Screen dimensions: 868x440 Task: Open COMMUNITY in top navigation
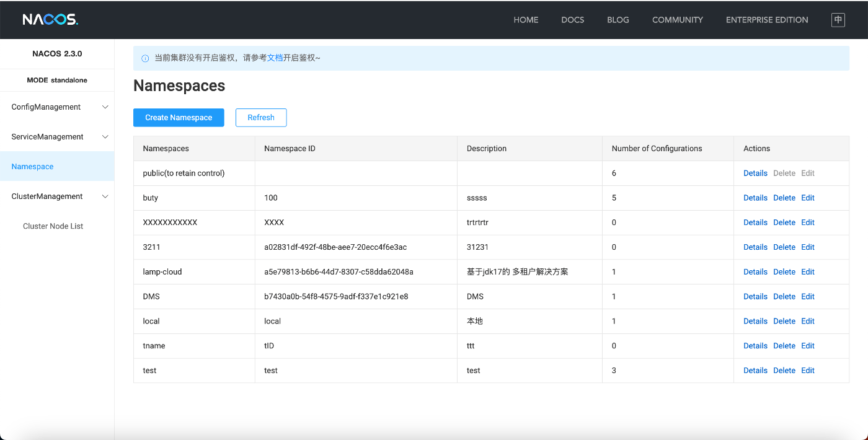pyautogui.click(x=678, y=20)
